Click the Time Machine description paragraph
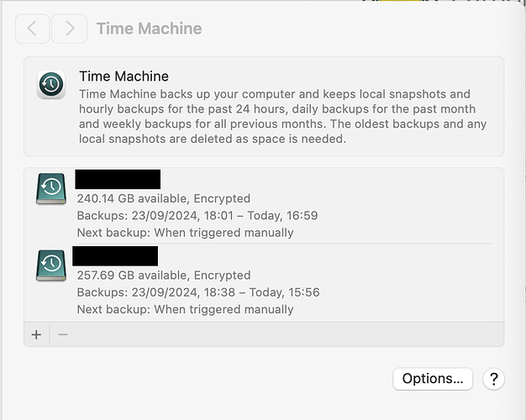 point(283,117)
